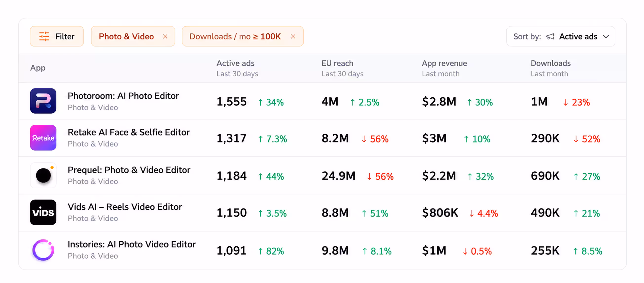This screenshot has height=283, width=644.
Task: Click Photoroom's 4M EU reach value
Action: click(x=330, y=102)
